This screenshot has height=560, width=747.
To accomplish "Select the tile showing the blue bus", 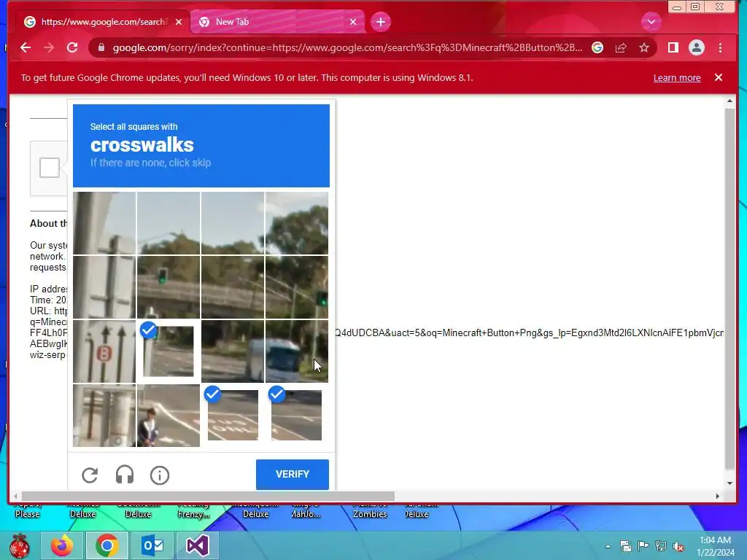I will 296,351.
